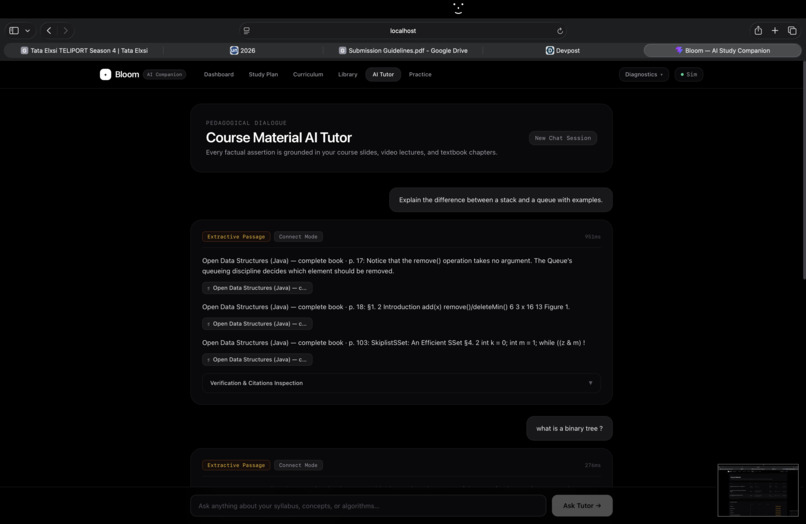Viewport: 806px width, 524px height.
Task: Click the Bloom logo icon
Action: [105, 75]
